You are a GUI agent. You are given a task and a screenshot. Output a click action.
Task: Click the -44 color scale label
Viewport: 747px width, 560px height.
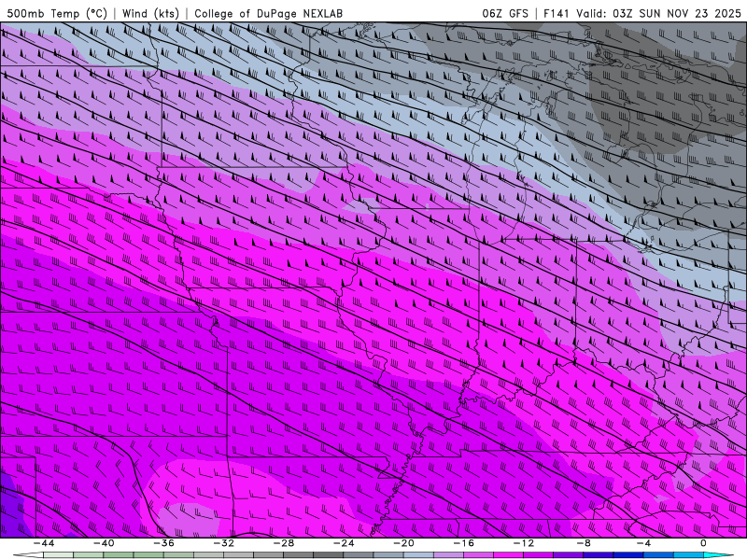[x=43, y=543]
